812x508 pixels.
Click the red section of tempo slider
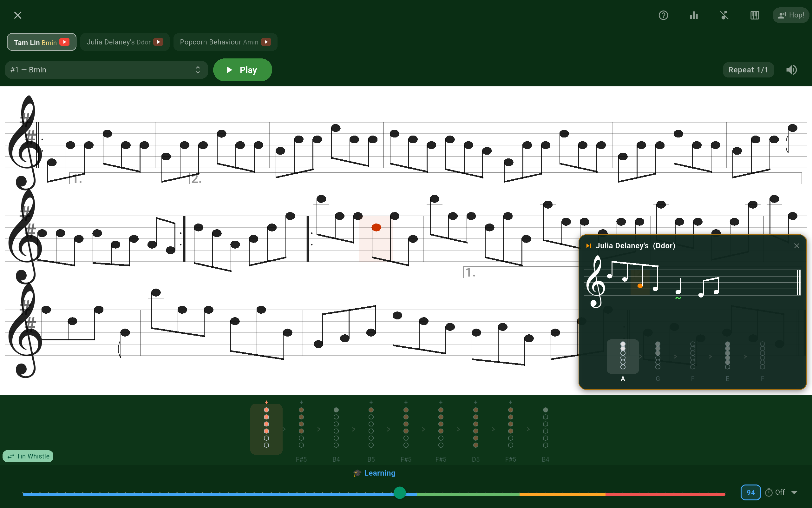[x=665, y=494]
